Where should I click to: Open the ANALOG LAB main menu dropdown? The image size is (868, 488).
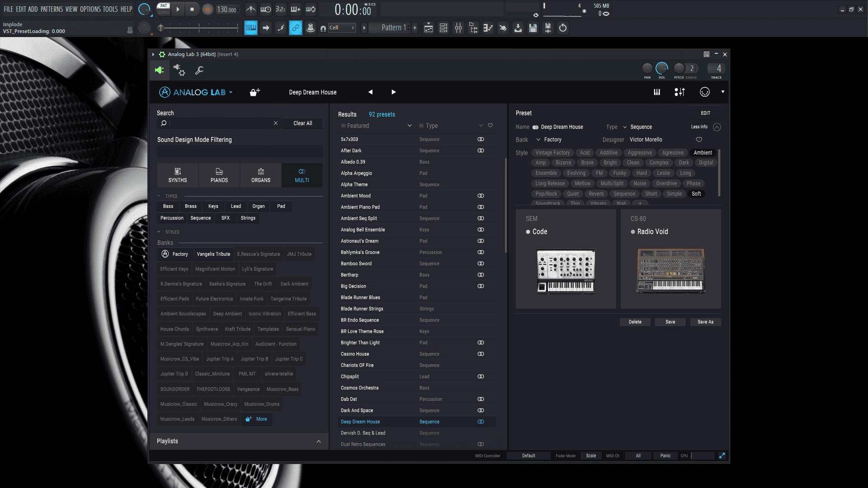pyautogui.click(x=196, y=92)
